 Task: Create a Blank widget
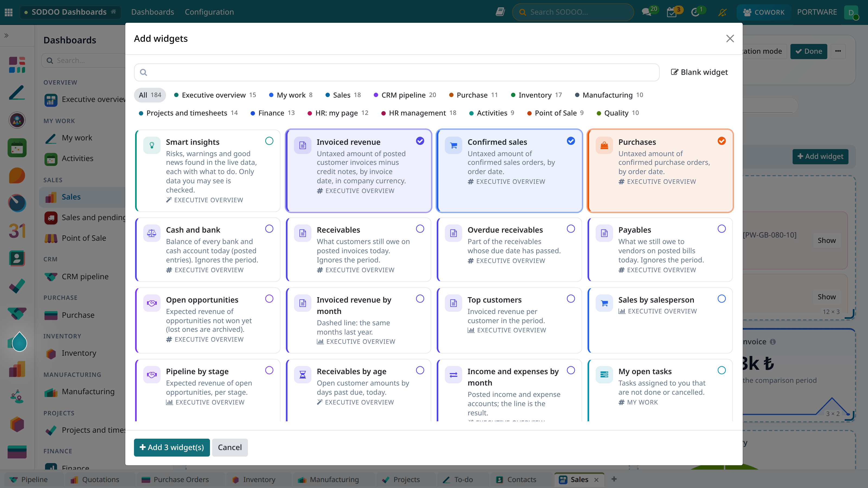[x=699, y=72]
